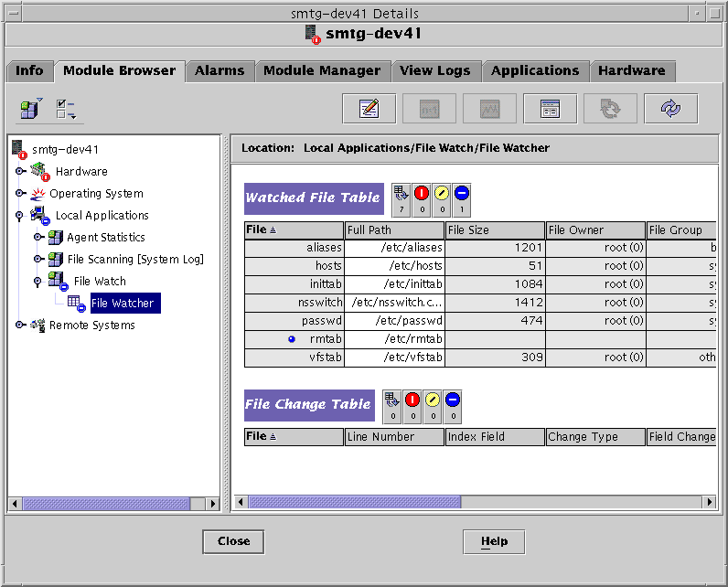This screenshot has height=587, width=728.
Task: Select the inittab file size 1084 cell
Action: (496, 284)
